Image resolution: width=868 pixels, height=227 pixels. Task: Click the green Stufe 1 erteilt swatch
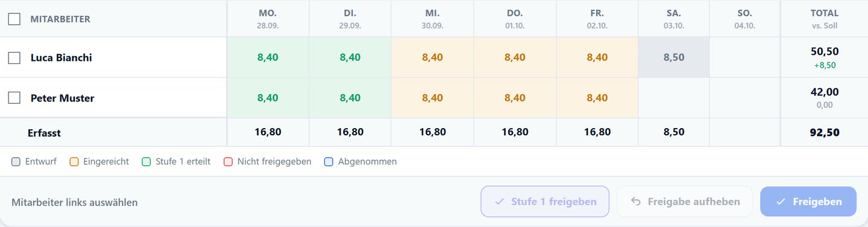pyautogui.click(x=146, y=162)
